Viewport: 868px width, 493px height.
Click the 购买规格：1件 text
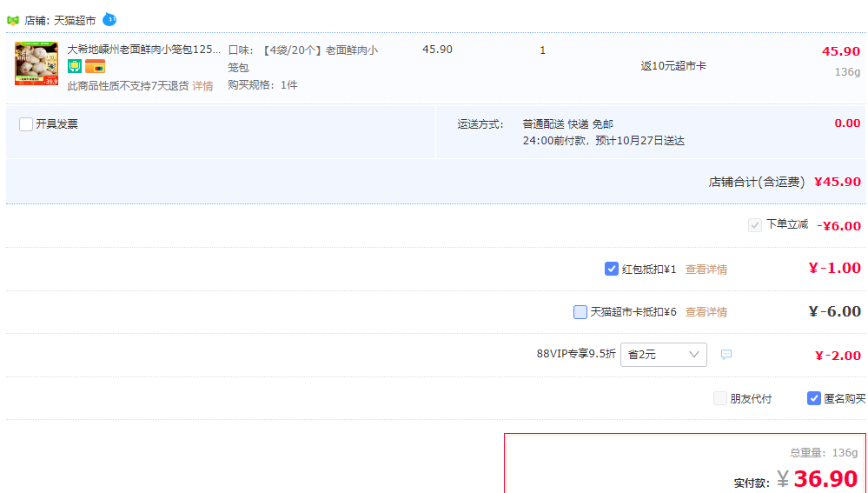[263, 84]
